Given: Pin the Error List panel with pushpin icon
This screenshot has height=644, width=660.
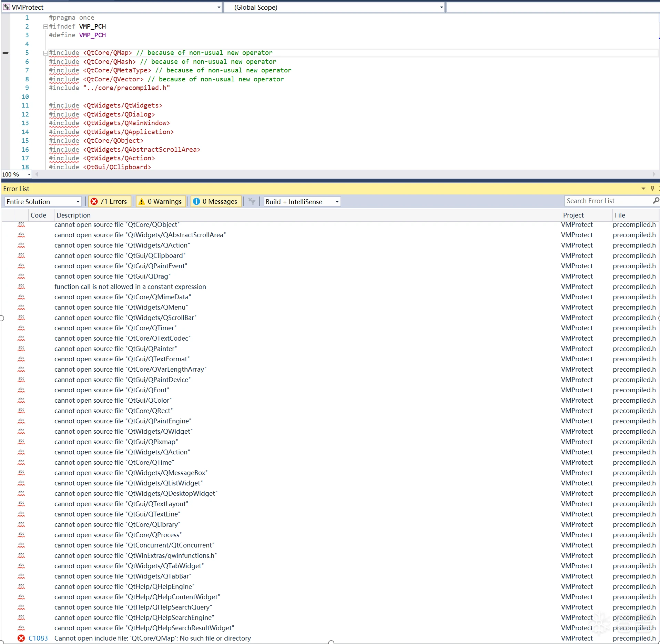Looking at the screenshot, I should click(x=652, y=189).
